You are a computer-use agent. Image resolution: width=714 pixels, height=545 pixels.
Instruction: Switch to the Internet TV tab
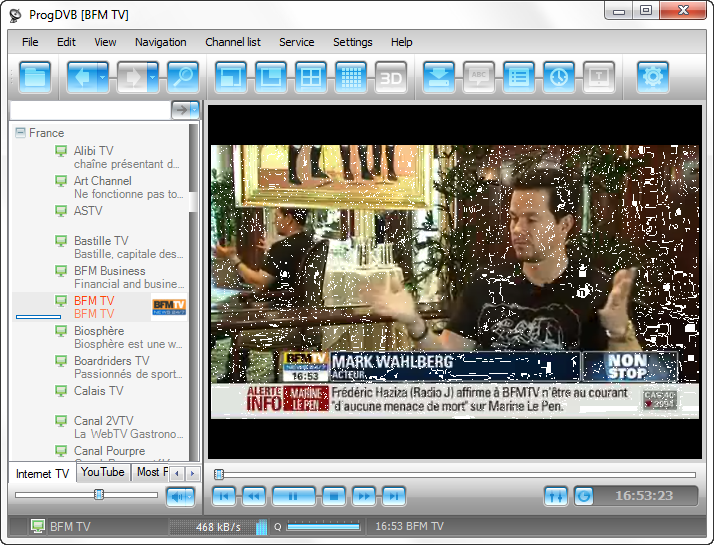42,474
